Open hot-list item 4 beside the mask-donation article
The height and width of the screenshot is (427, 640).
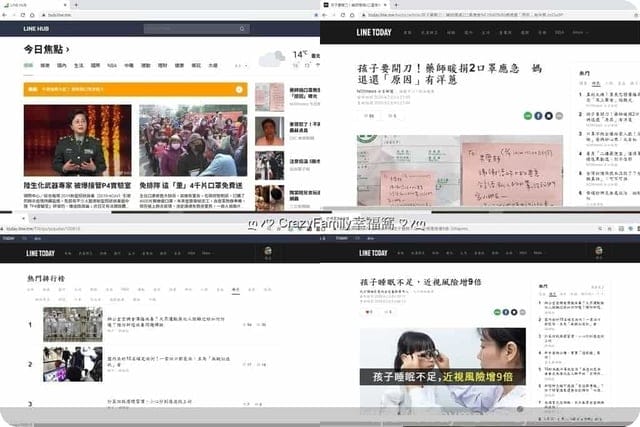pyautogui.click(x=610, y=157)
